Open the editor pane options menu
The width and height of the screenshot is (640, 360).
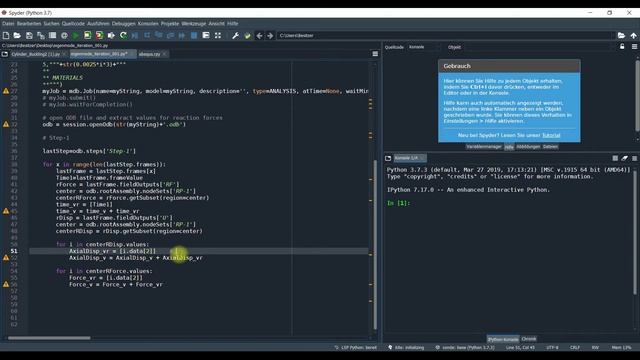pyautogui.click(x=375, y=54)
